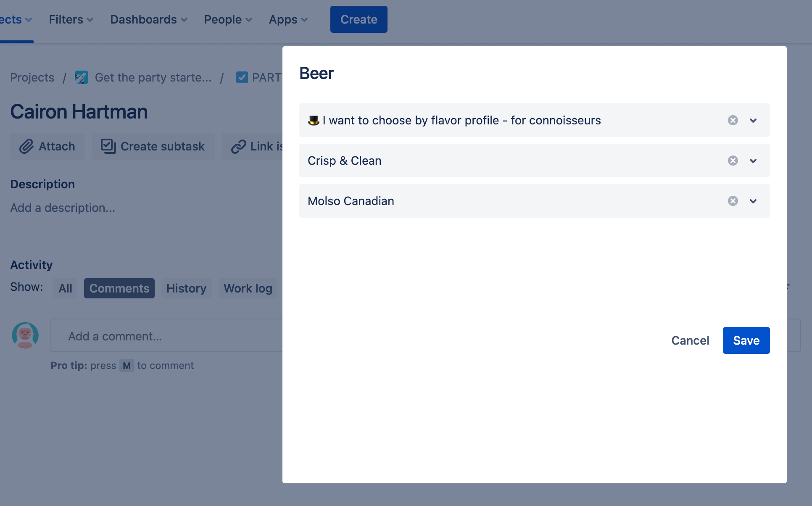Click the Add a description placeholder
Viewport: 812px width, 506px height.
pyautogui.click(x=63, y=208)
